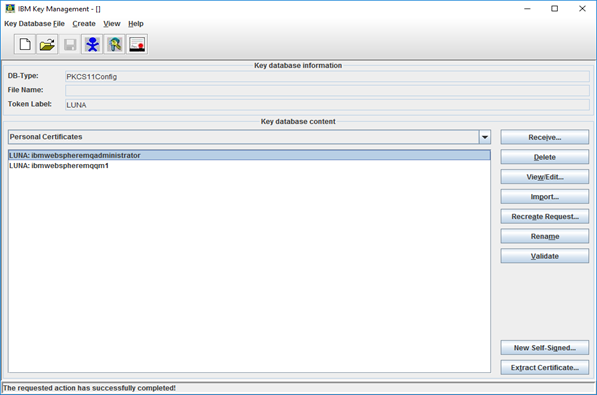Open a key database file via folder icon

click(x=47, y=45)
